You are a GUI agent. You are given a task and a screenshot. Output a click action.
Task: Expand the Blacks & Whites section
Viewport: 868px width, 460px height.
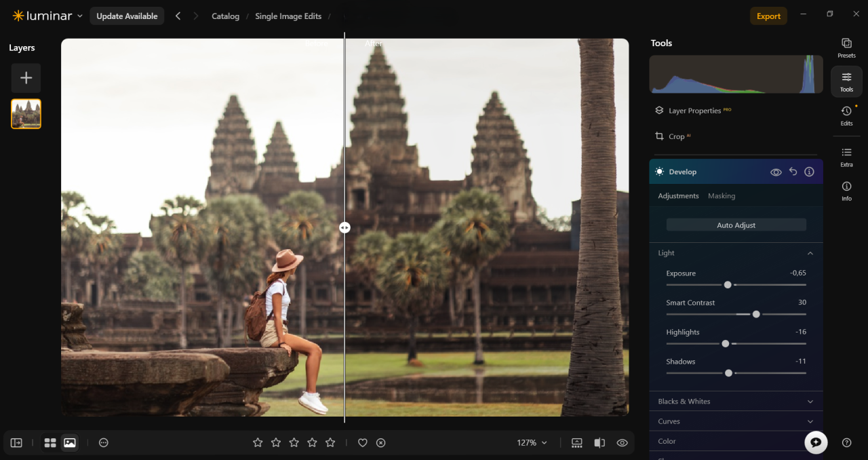point(736,401)
